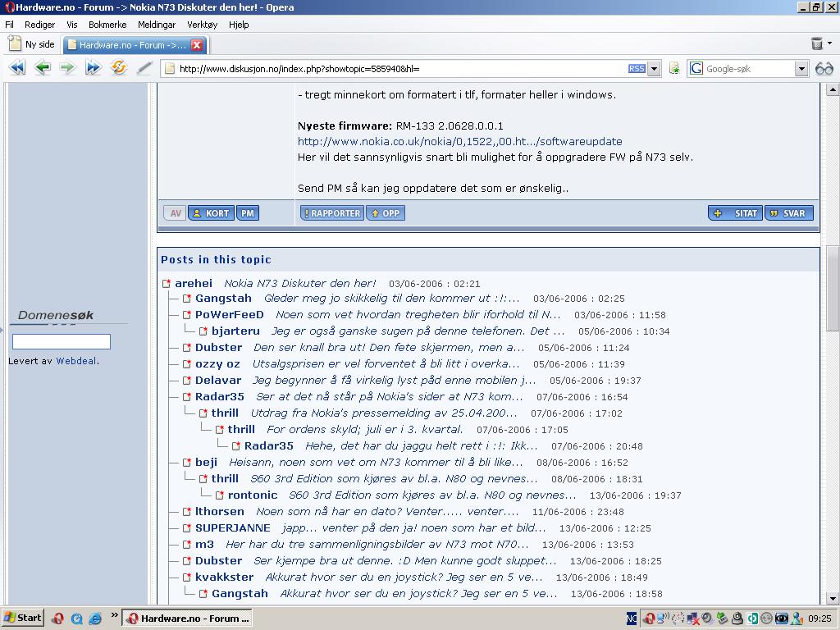Open the Bokmerke menu
This screenshot has height=630, width=840.
click(x=107, y=25)
